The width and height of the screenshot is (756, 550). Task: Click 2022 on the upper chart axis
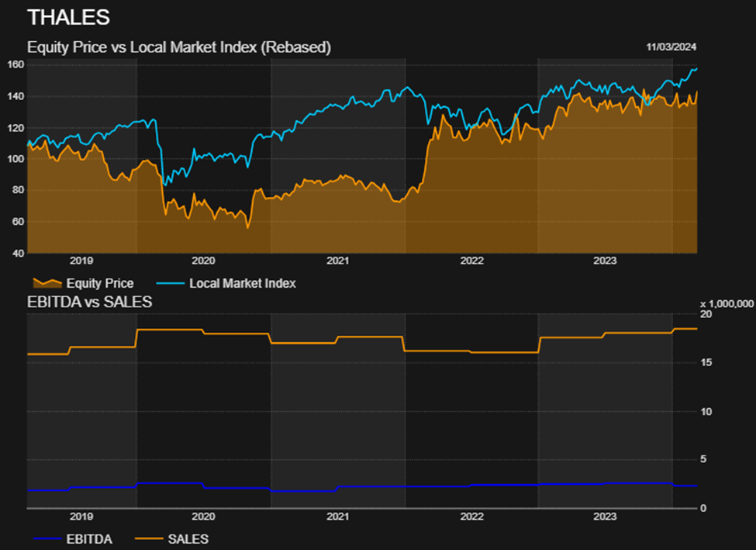471,261
